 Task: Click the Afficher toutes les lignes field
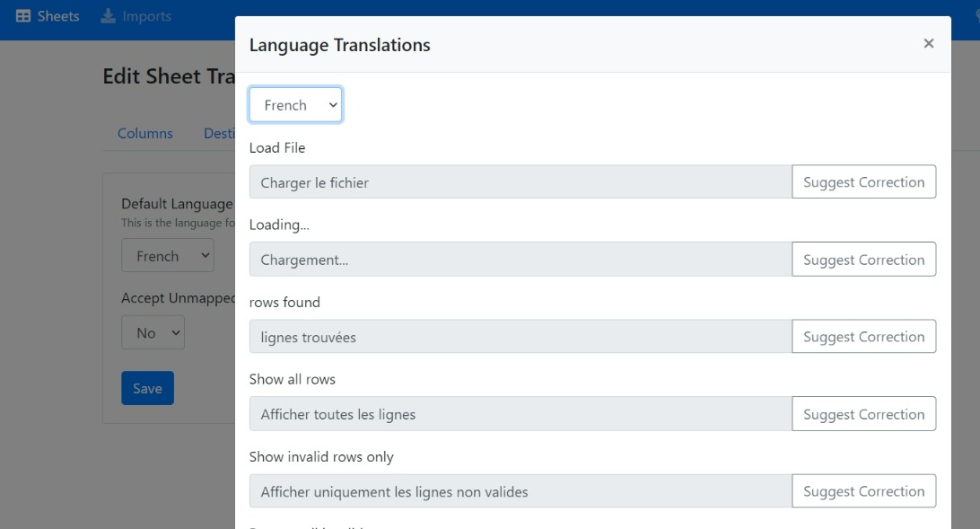521,414
